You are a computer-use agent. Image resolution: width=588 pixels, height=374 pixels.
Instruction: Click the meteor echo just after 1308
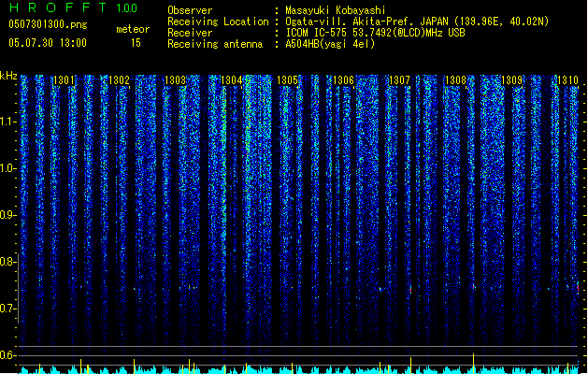tap(474, 287)
